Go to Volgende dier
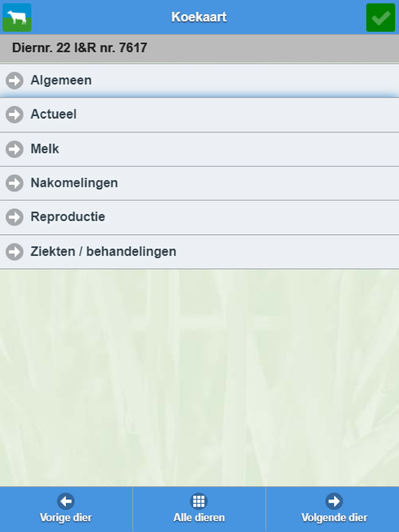The height and width of the screenshot is (532, 399). click(x=334, y=517)
